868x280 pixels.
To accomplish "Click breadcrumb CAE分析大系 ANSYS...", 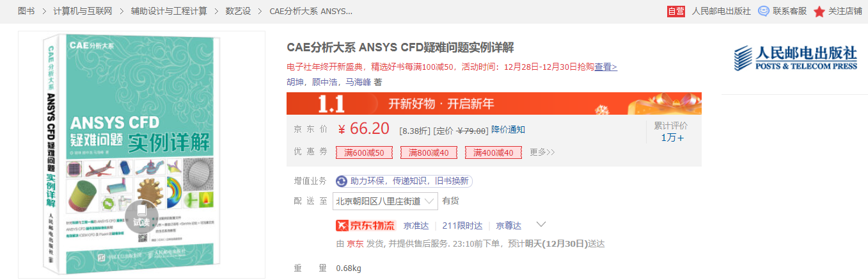I will [311, 12].
